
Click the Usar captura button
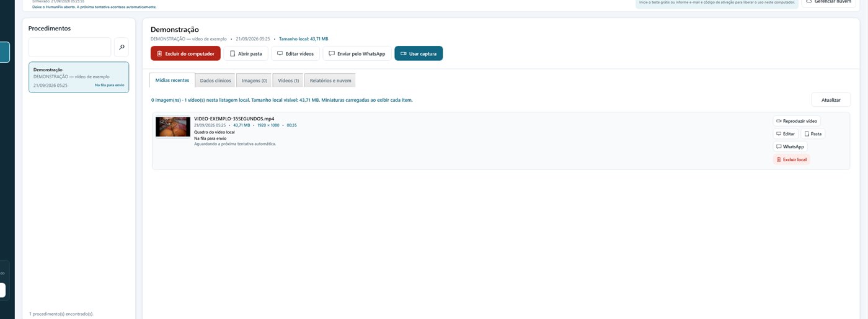tap(418, 53)
